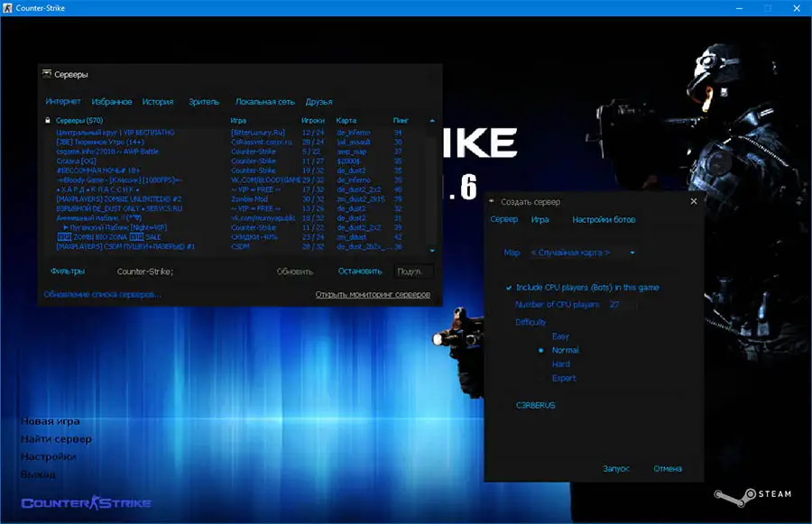Click the padlock icon beside Серверы (570)
The image size is (812, 524).
point(47,120)
